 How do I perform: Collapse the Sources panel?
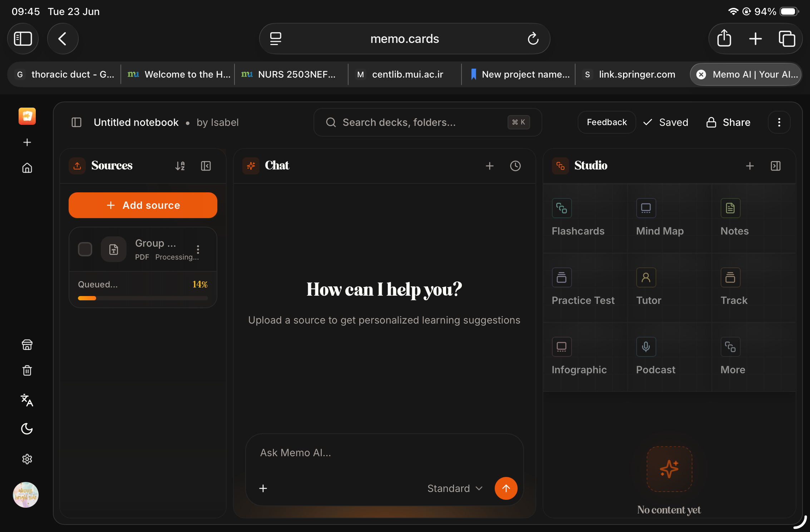click(x=206, y=166)
